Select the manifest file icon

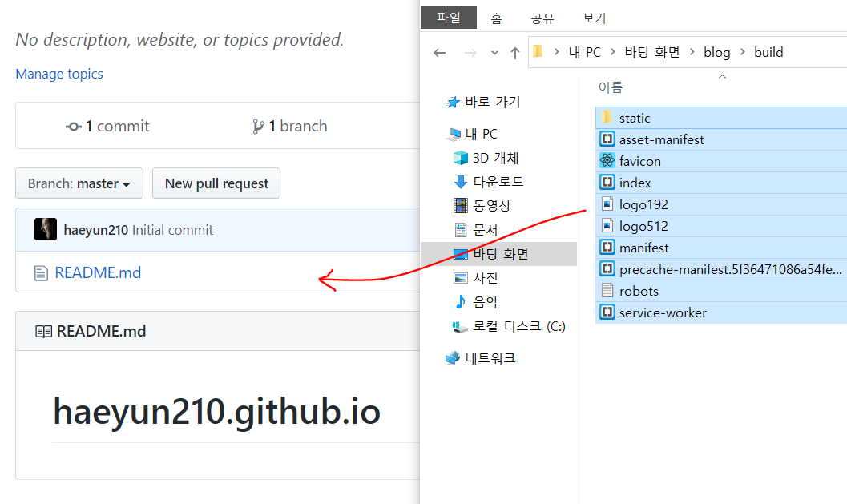[x=607, y=248]
